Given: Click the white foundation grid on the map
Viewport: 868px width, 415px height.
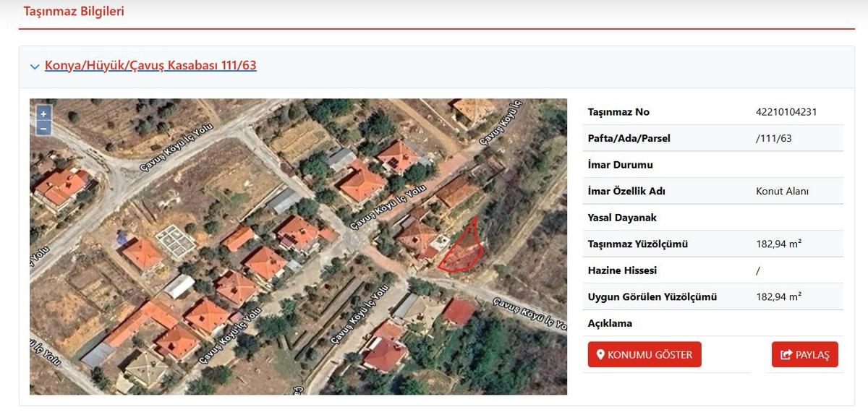Looking at the screenshot, I should coord(174,240).
